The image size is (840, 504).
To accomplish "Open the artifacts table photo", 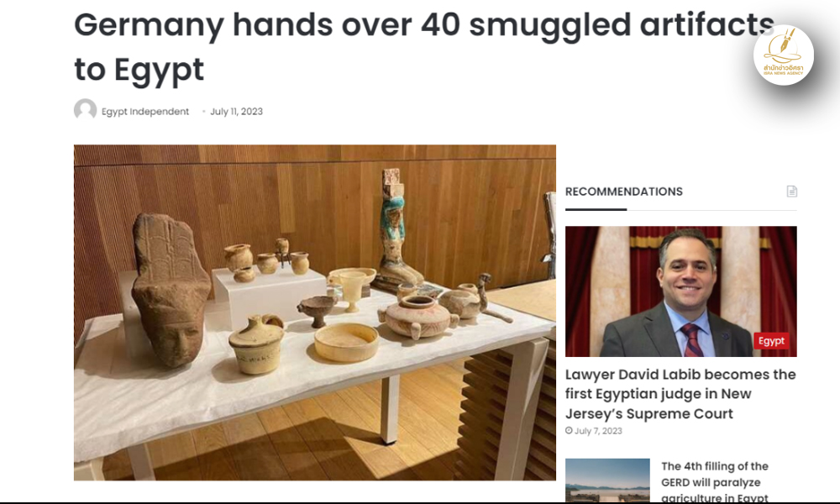I will click(315, 312).
